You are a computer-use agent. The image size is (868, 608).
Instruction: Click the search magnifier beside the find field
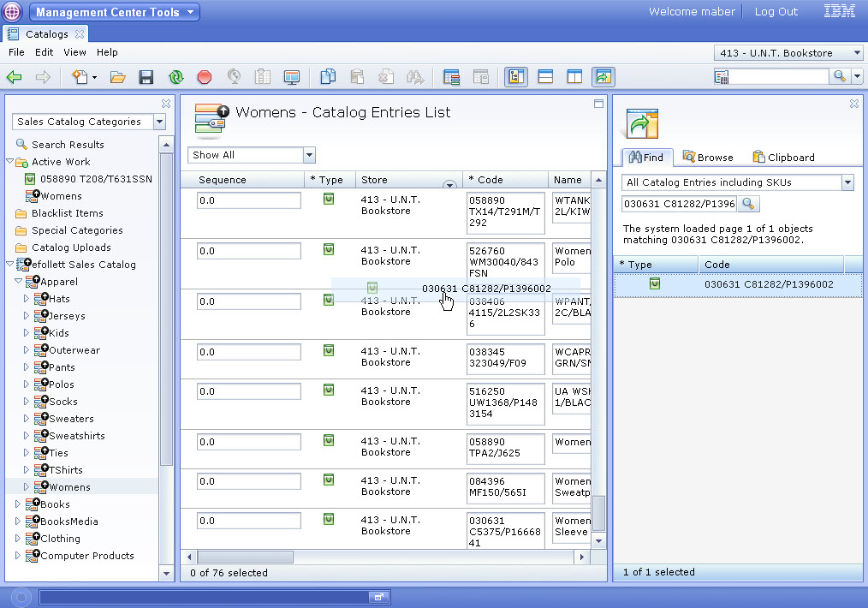click(x=747, y=204)
